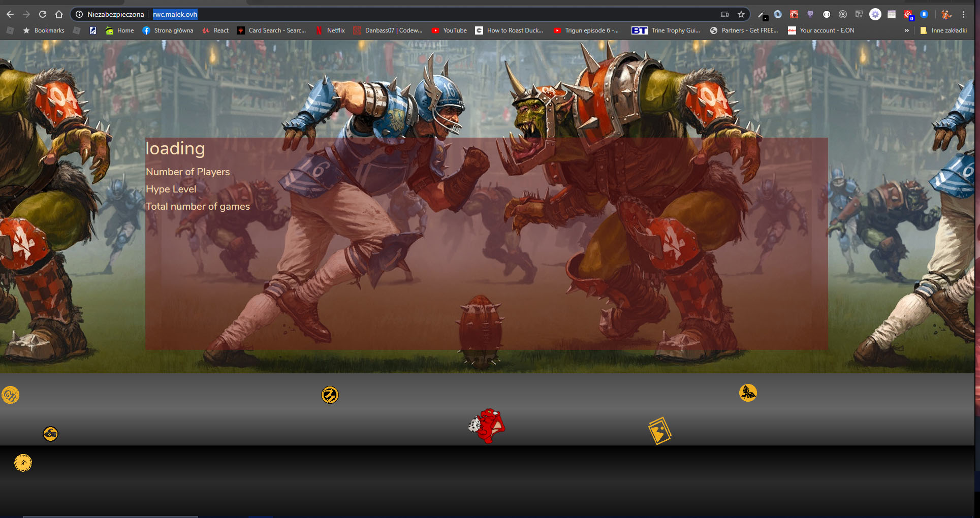Open the Chrome three-dot menu
Viewport: 980px width, 518px height.
click(x=963, y=14)
